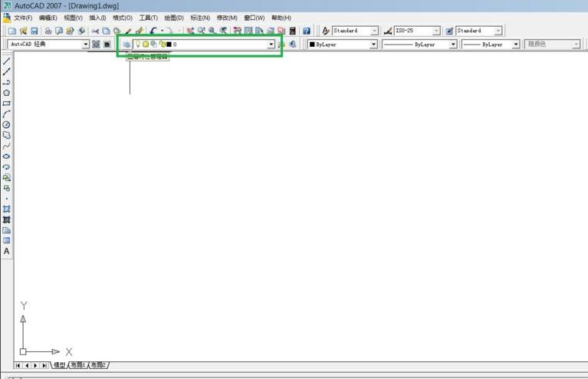Expand the ByLayer linetype dropdown

click(453, 44)
